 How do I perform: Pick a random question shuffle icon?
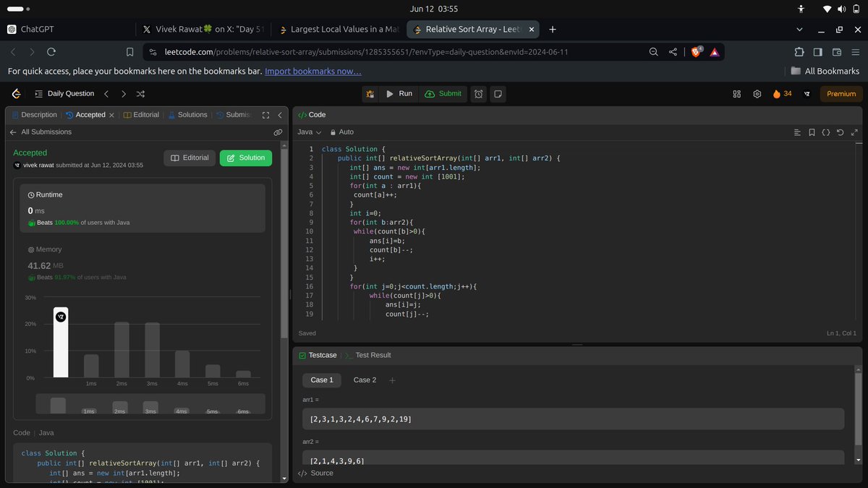[x=140, y=93]
